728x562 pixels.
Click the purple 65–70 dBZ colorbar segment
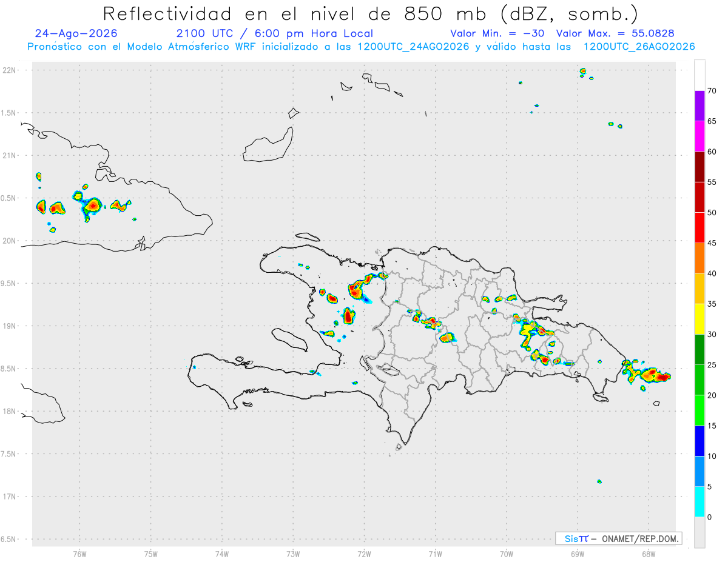click(699, 106)
